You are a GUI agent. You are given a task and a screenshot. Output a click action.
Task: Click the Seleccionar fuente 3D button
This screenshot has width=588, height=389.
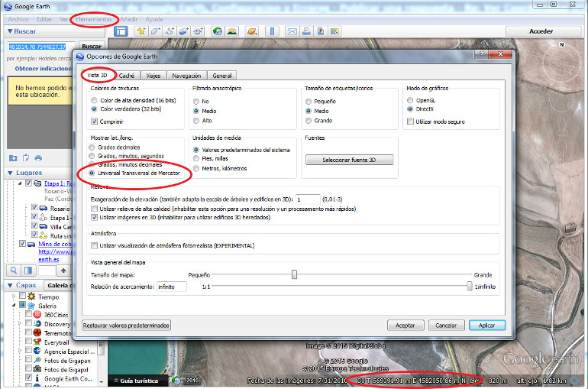pos(349,160)
